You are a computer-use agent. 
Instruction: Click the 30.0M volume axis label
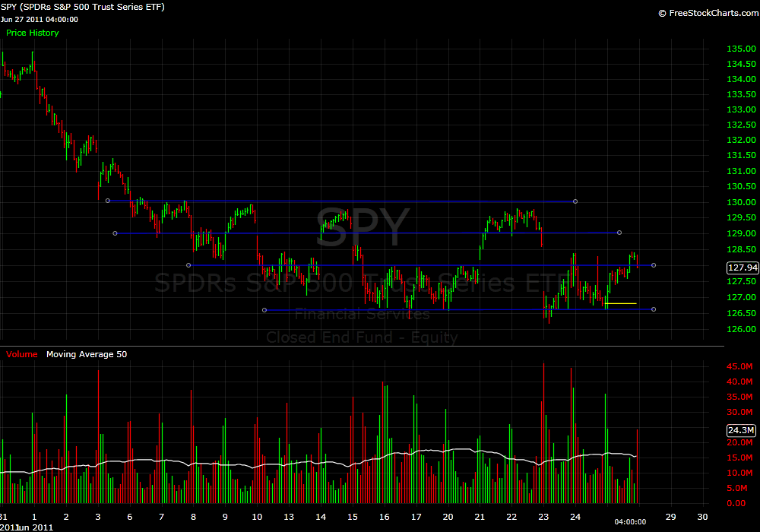point(739,413)
